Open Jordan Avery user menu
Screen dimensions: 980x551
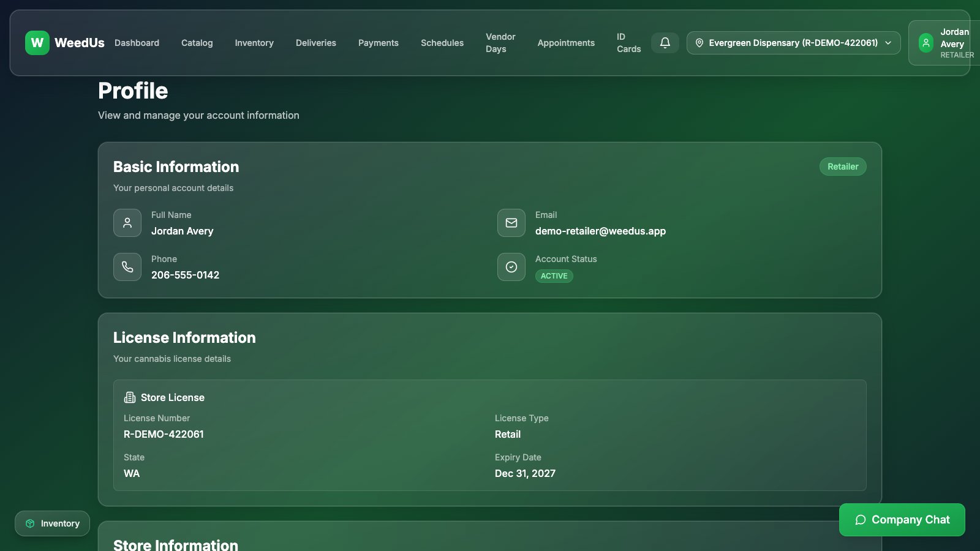pyautogui.click(x=944, y=43)
